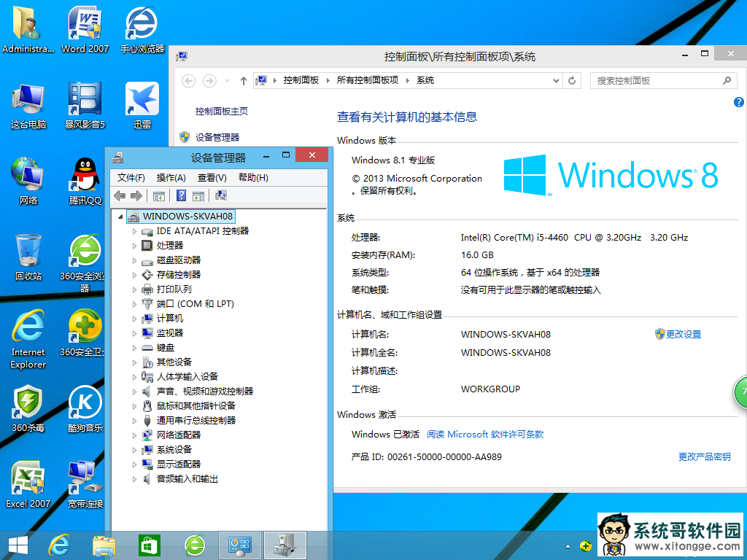Screen dimensions: 747x560
Task: Click the 搜索控制面板 search field
Action: [663, 80]
